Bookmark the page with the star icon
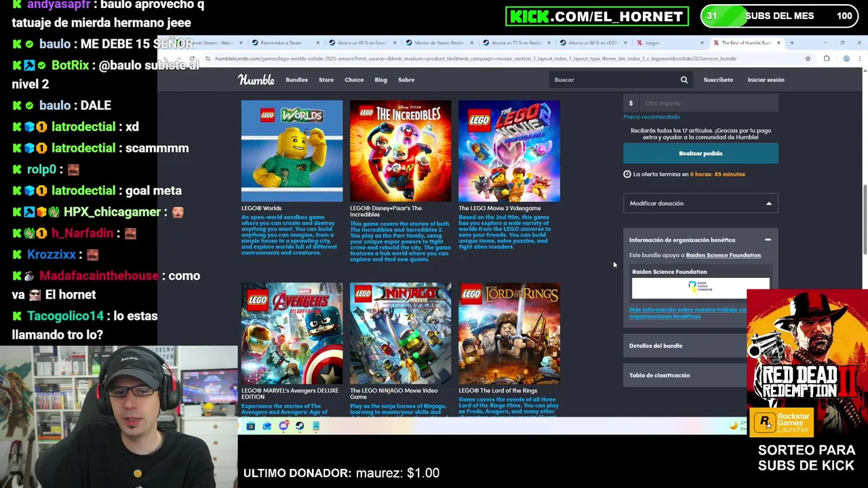Image resolution: width=868 pixels, height=488 pixels. (808, 58)
